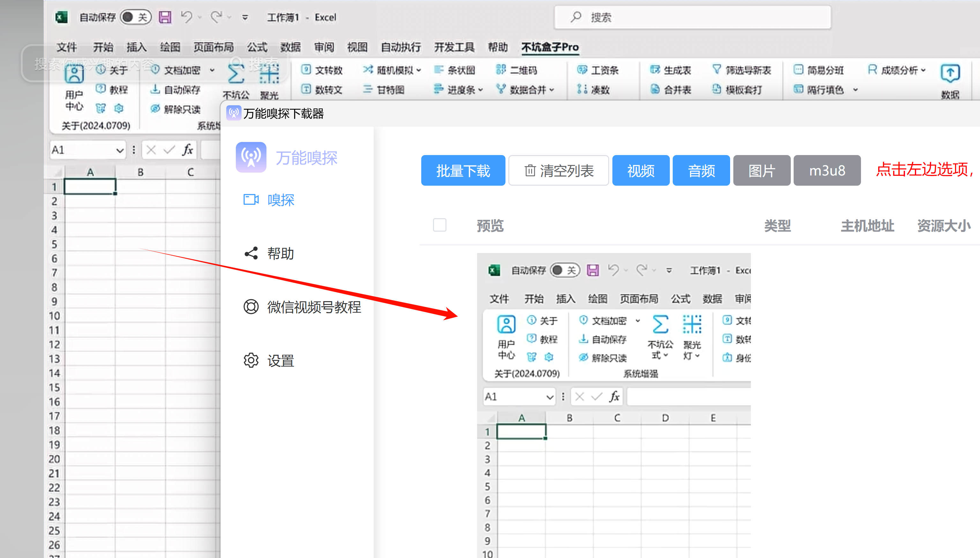Open the Name Box A1 dropdown arrow
This screenshot has height=558, width=980.
coord(120,150)
